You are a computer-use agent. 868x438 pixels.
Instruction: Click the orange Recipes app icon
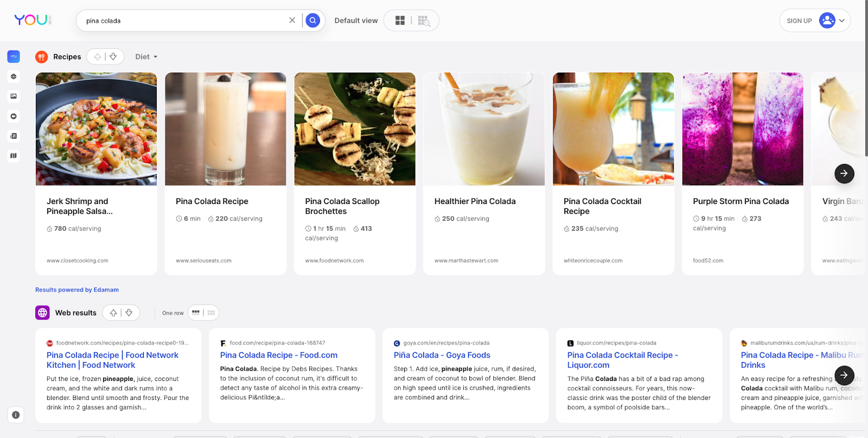tap(42, 56)
